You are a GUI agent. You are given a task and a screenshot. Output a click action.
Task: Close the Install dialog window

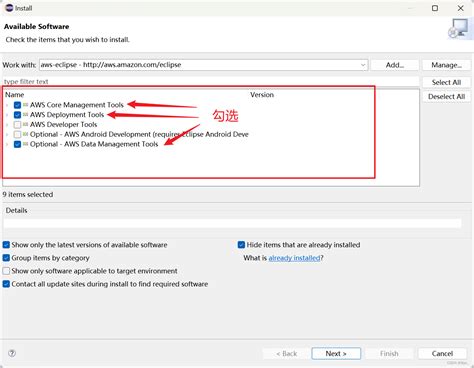461,8
